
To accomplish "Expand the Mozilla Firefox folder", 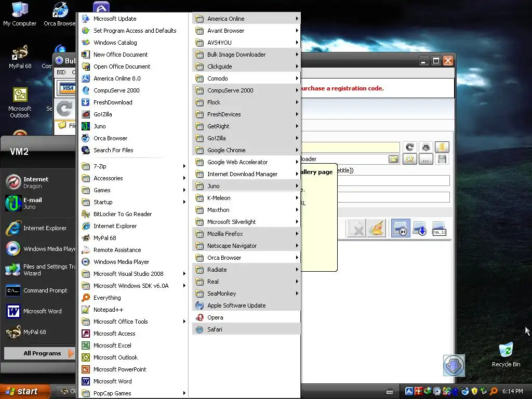I will [246, 233].
